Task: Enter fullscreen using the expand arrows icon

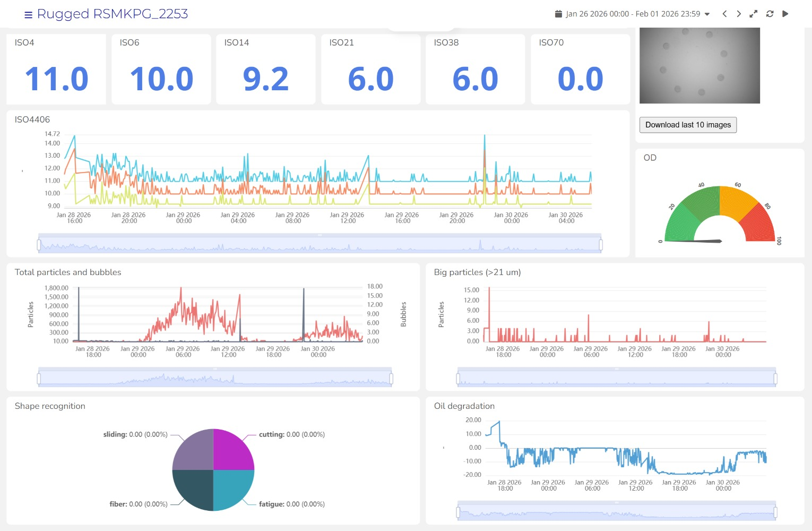Action: [x=753, y=14]
